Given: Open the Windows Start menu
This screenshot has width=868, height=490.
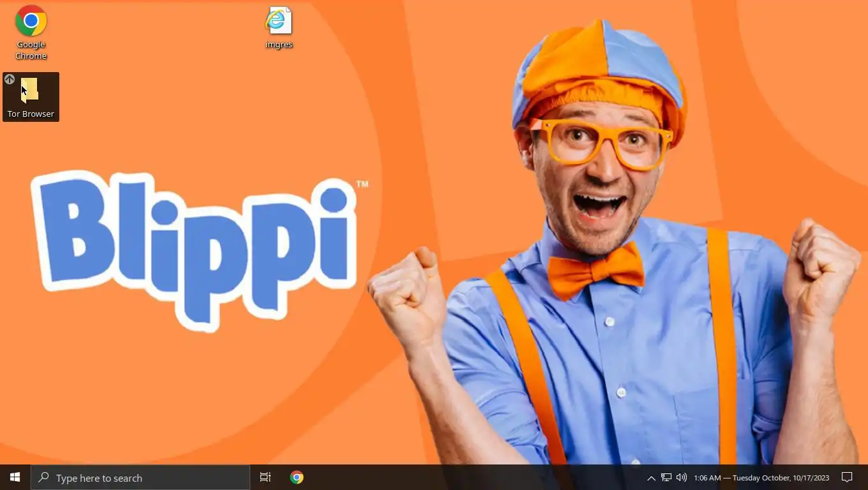Looking at the screenshot, I should [x=15, y=477].
